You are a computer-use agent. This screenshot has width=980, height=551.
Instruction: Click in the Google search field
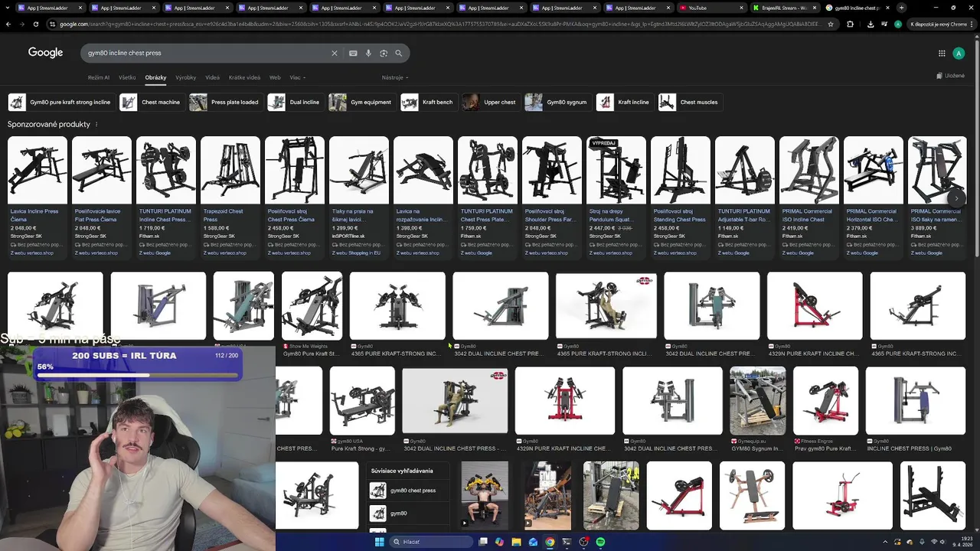(207, 54)
